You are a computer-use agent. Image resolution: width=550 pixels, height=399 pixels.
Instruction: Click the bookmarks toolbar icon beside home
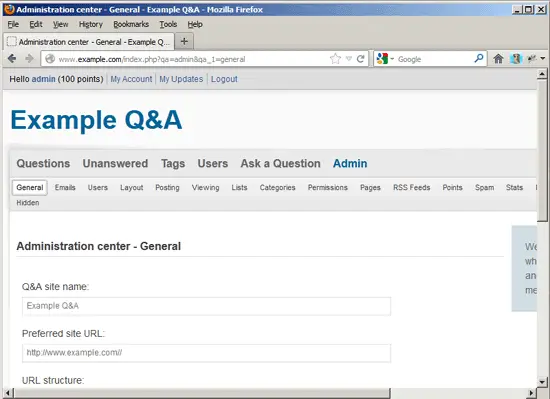click(x=516, y=59)
